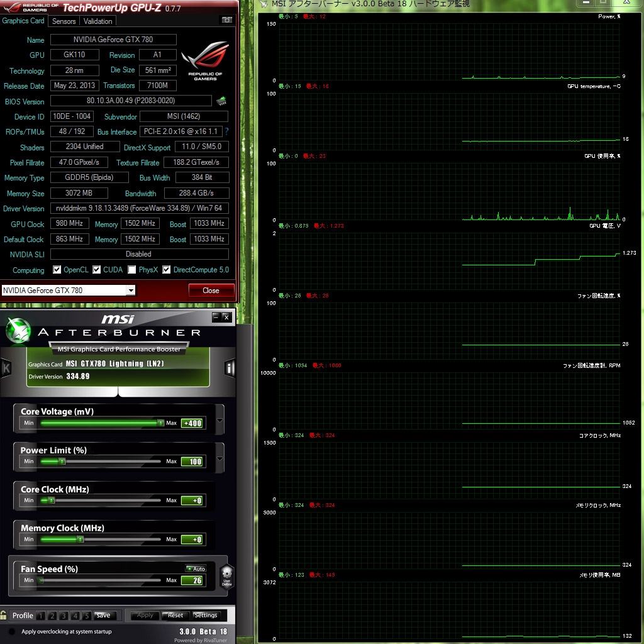
Task: Minimize the hardware monitor window
Action: coord(586,3)
